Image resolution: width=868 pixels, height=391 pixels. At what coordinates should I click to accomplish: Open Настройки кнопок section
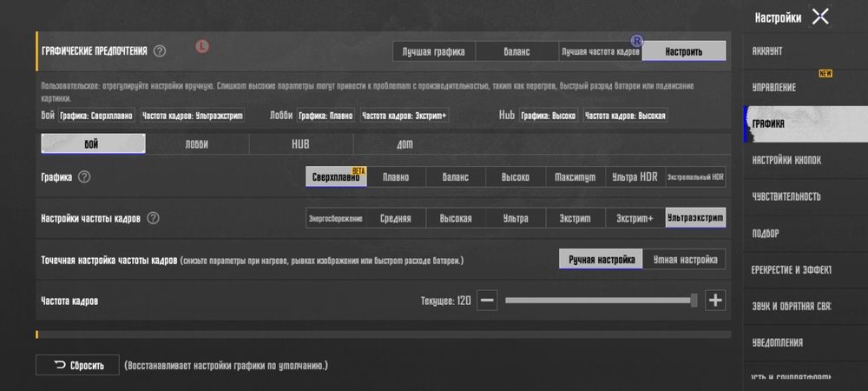[x=805, y=161]
